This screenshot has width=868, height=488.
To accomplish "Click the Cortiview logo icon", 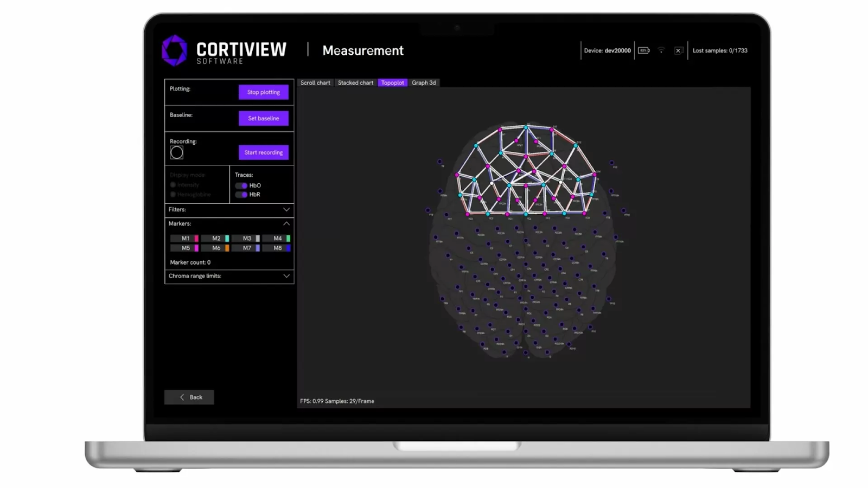I will pyautogui.click(x=174, y=50).
